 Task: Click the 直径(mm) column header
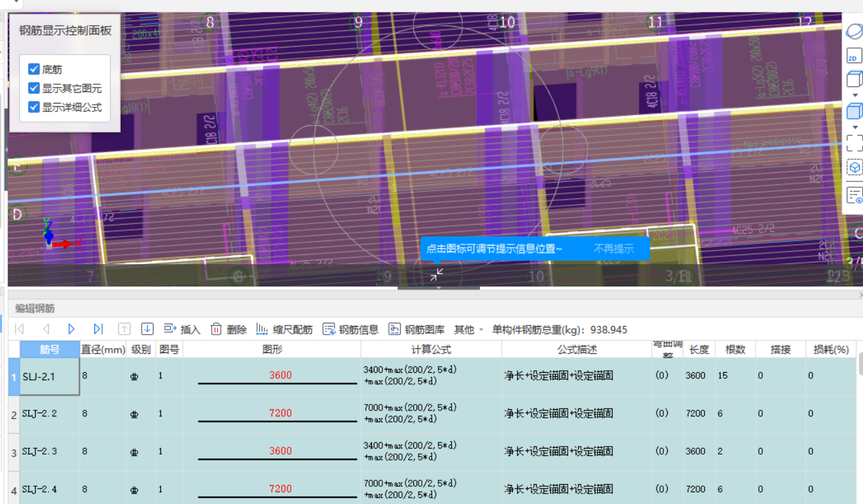[103, 349]
